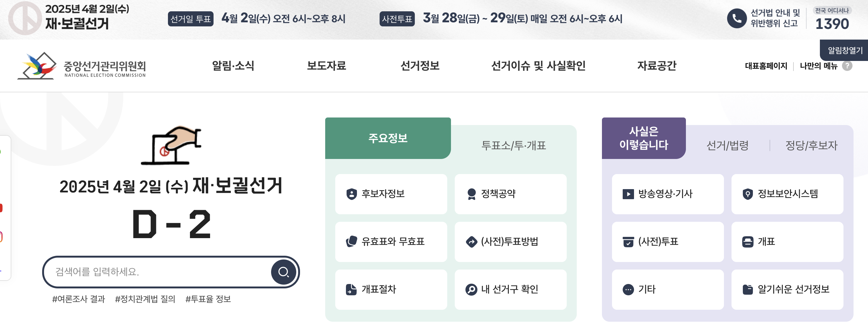The height and width of the screenshot is (333, 868).
Task: Visit the 대표홈페이지 link
Action: point(765,66)
